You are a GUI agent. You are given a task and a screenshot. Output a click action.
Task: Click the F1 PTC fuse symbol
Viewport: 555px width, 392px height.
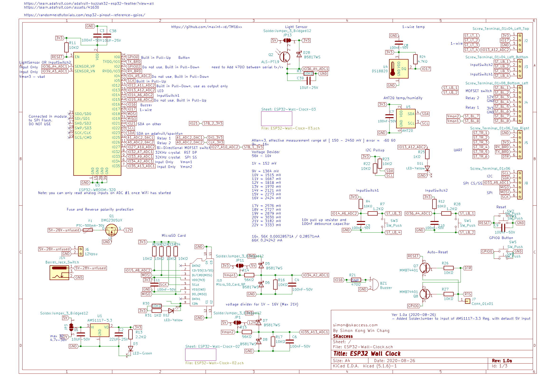pos(88,230)
